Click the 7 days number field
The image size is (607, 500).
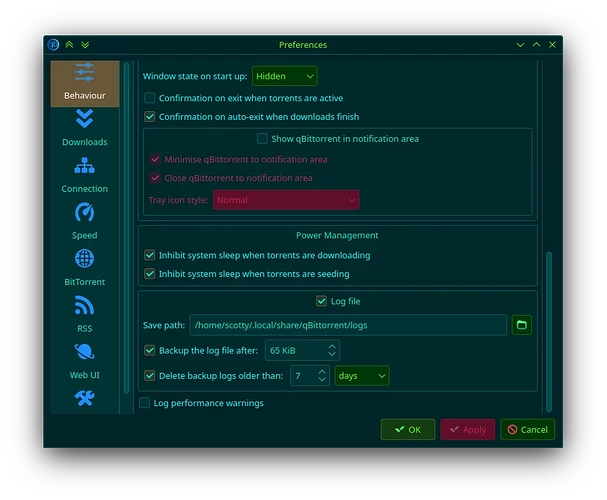(310, 376)
